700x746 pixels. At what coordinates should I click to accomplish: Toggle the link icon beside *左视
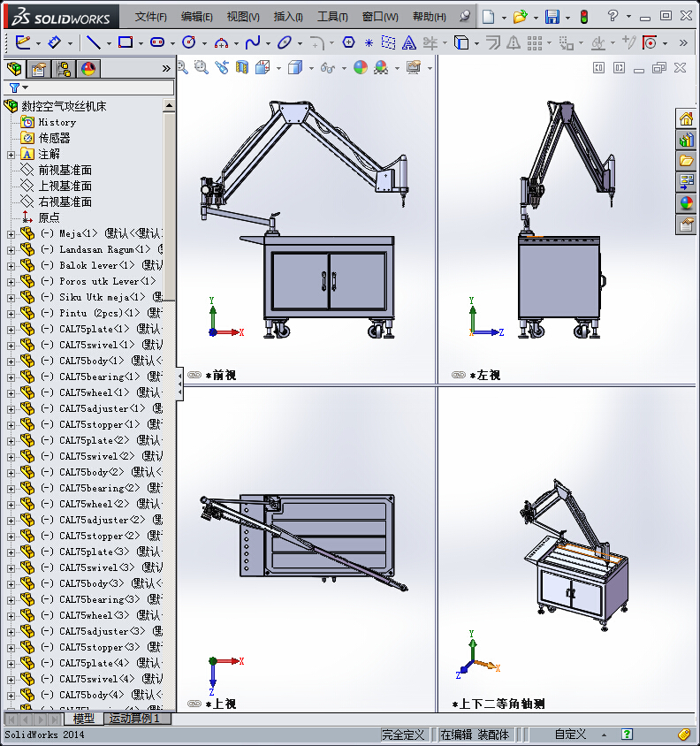coord(458,375)
